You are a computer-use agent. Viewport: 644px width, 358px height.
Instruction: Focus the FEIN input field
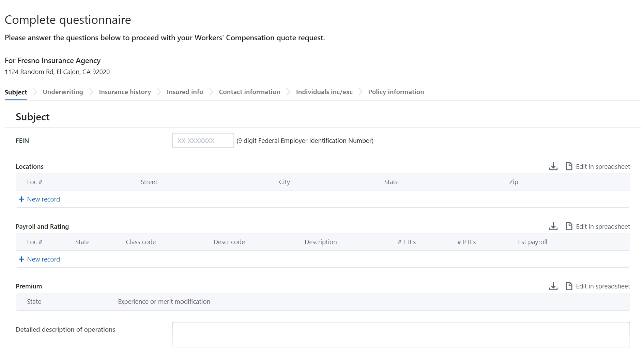pyautogui.click(x=203, y=140)
